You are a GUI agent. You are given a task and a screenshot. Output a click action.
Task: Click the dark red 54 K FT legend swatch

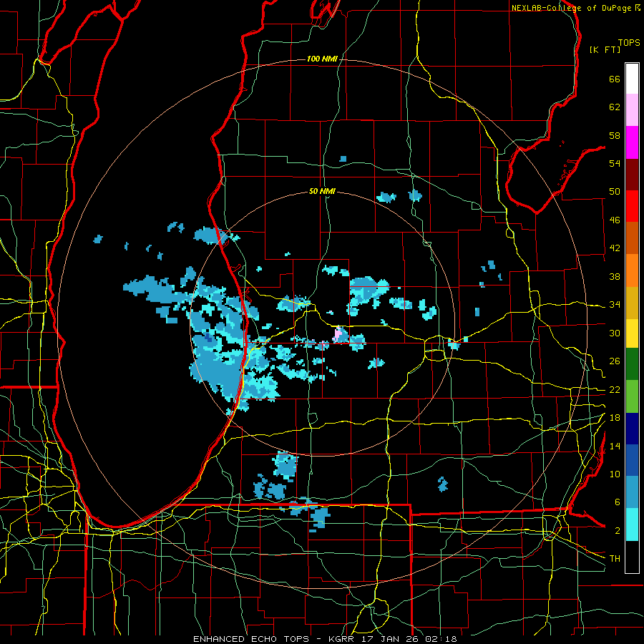[x=632, y=175]
